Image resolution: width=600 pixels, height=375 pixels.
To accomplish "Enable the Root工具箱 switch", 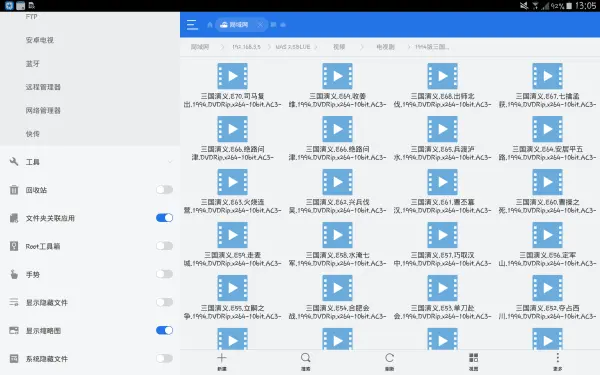I will point(165,246).
